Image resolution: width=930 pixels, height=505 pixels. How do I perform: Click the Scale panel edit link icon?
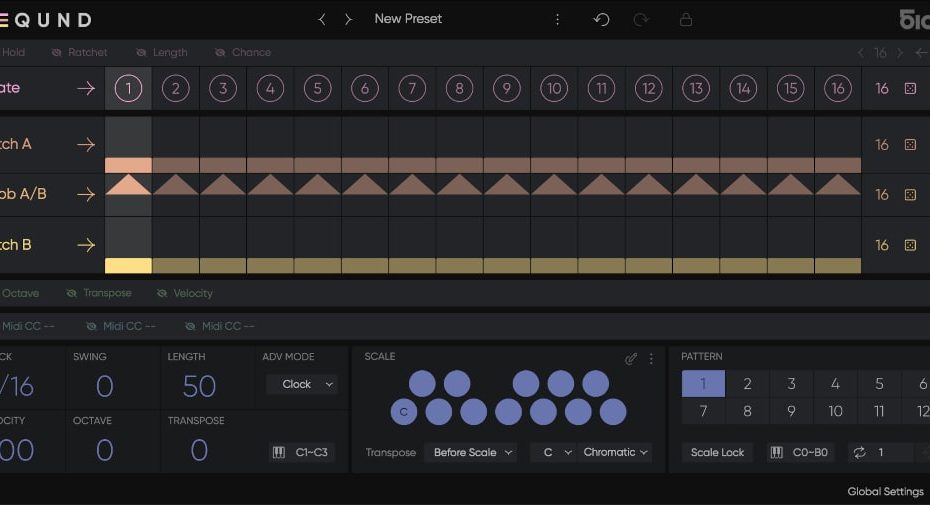pyautogui.click(x=631, y=358)
